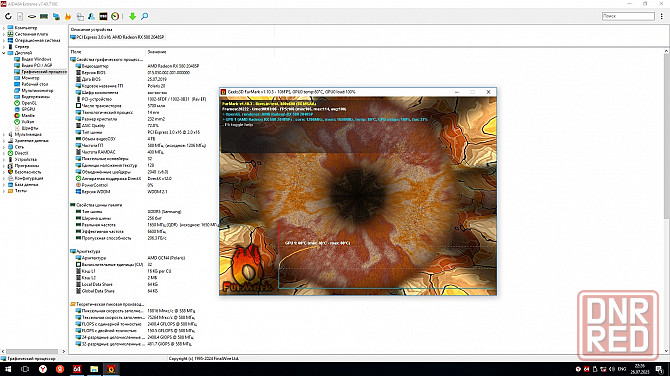Launch the memory benchmark green RAM icon

[44, 16]
